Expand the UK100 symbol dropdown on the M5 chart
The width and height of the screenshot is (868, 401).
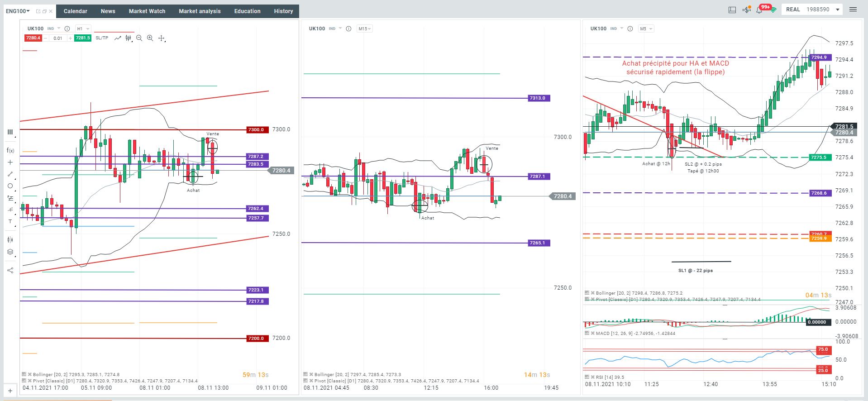[x=621, y=29]
